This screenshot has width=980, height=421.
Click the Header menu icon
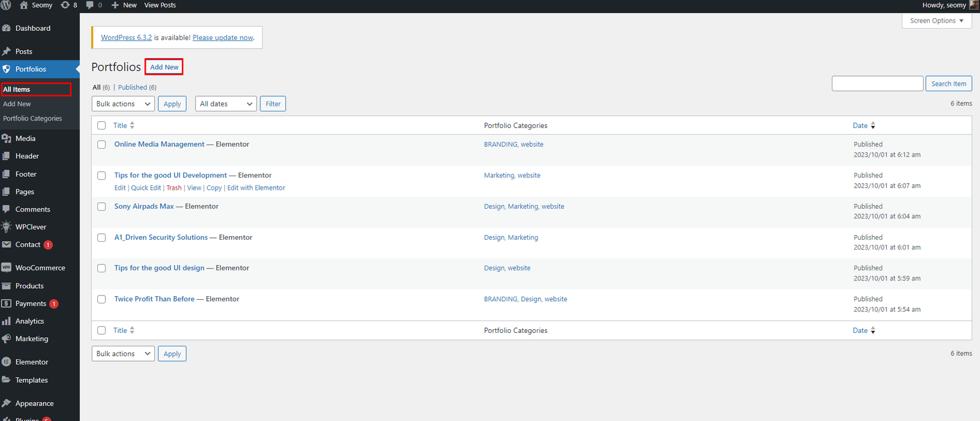tap(7, 156)
